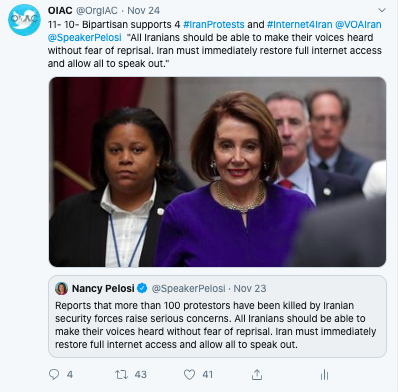Screen dimensions: 401x392
Task: Open the quoted Nancy Pelosi tweet text
Action: (x=216, y=325)
